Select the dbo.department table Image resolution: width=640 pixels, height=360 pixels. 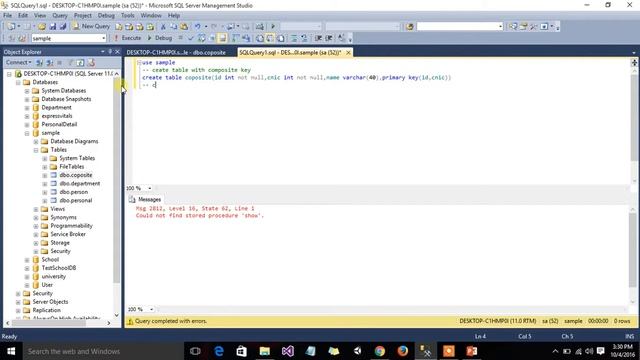click(x=80, y=184)
